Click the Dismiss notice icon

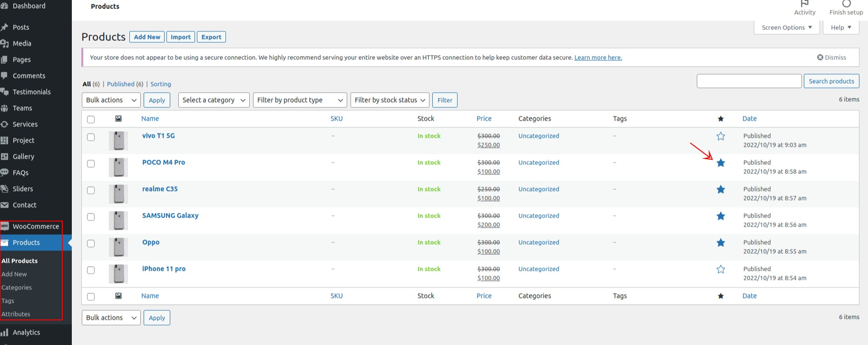click(820, 57)
